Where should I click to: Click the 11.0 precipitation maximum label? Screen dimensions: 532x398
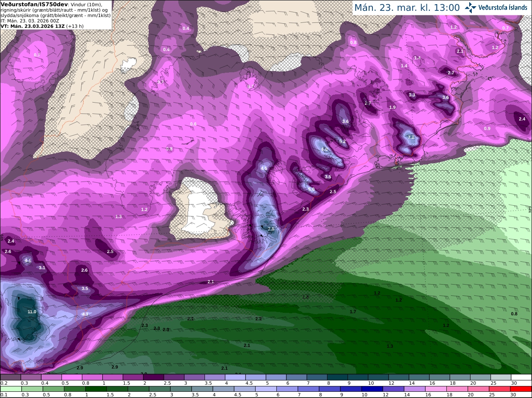32,312
